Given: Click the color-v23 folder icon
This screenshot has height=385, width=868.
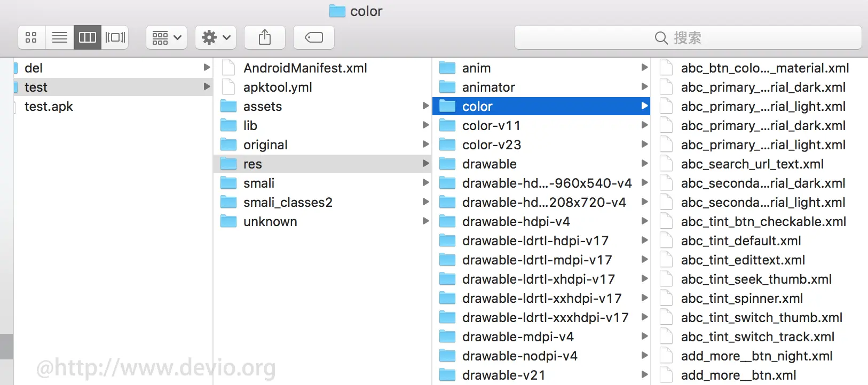Looking at the screenshot, I should [x=447, y=145].
